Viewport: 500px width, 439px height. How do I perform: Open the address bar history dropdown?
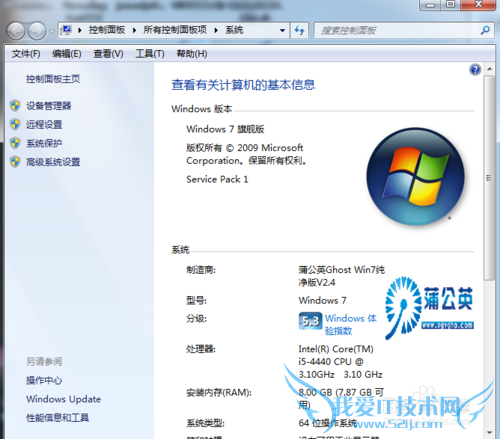283,30
